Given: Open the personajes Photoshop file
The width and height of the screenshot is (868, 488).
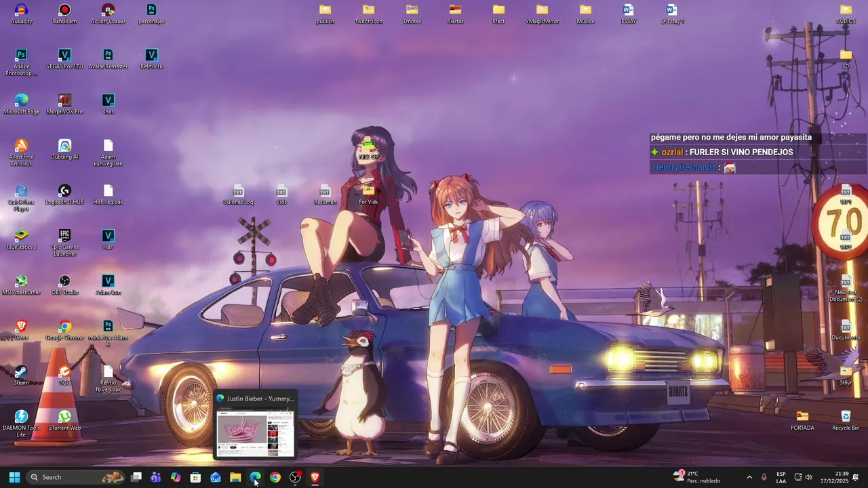Looking at the screenshot, I should (151, 14).
